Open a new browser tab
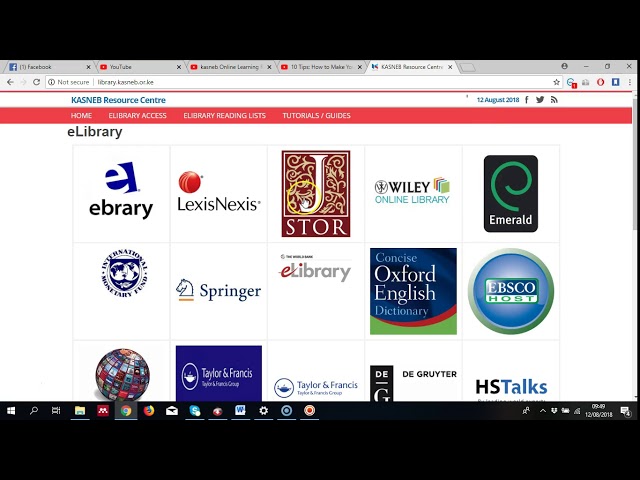The image size is (640, 480). coord(468,67)
